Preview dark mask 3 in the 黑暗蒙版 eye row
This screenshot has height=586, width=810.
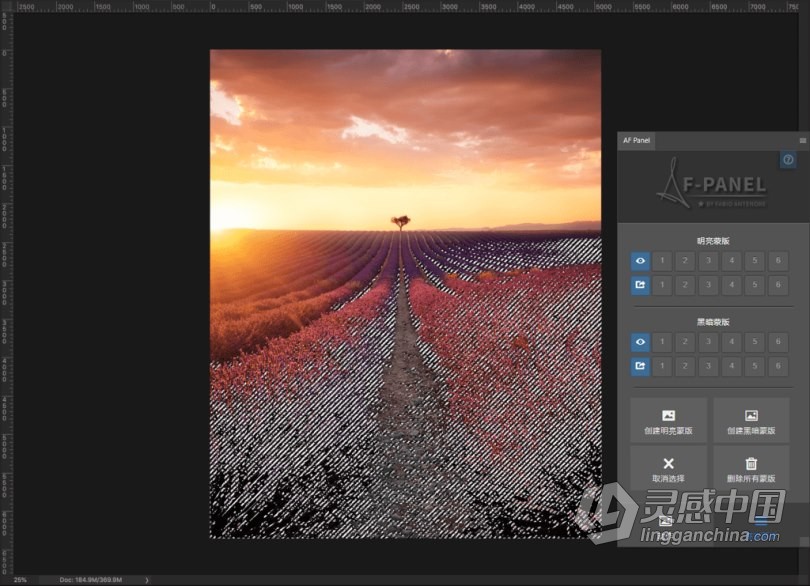709,342
